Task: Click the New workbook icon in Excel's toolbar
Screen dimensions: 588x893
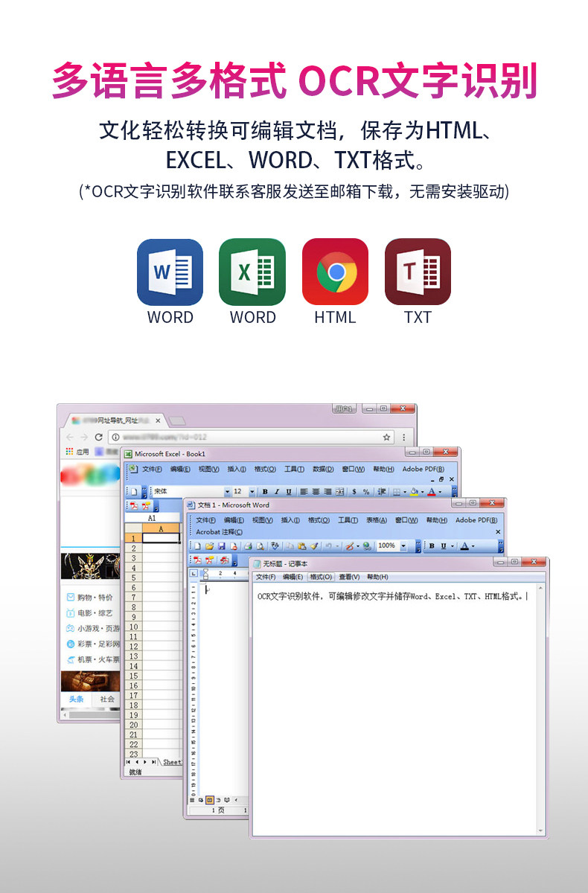Action: tap(133, 492)
